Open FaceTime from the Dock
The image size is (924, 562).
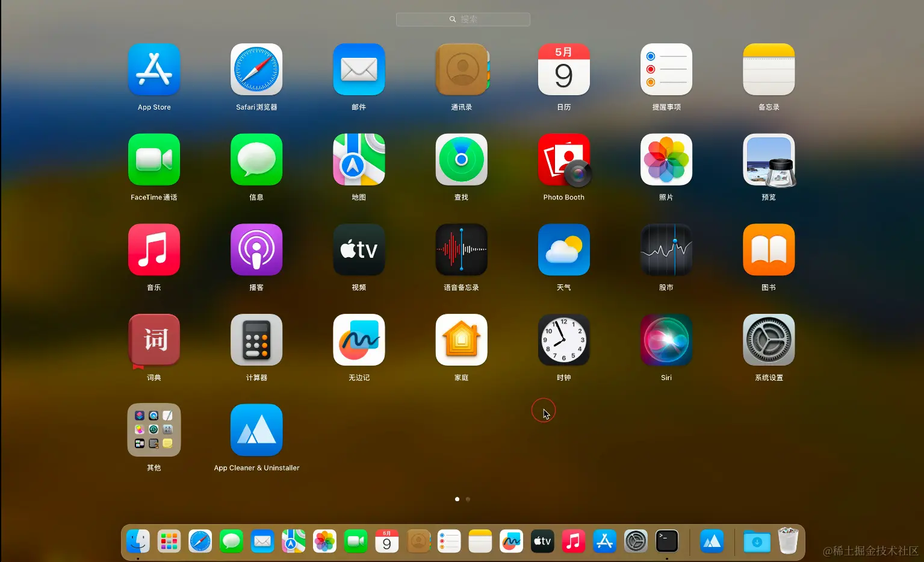tap(356, 542)
